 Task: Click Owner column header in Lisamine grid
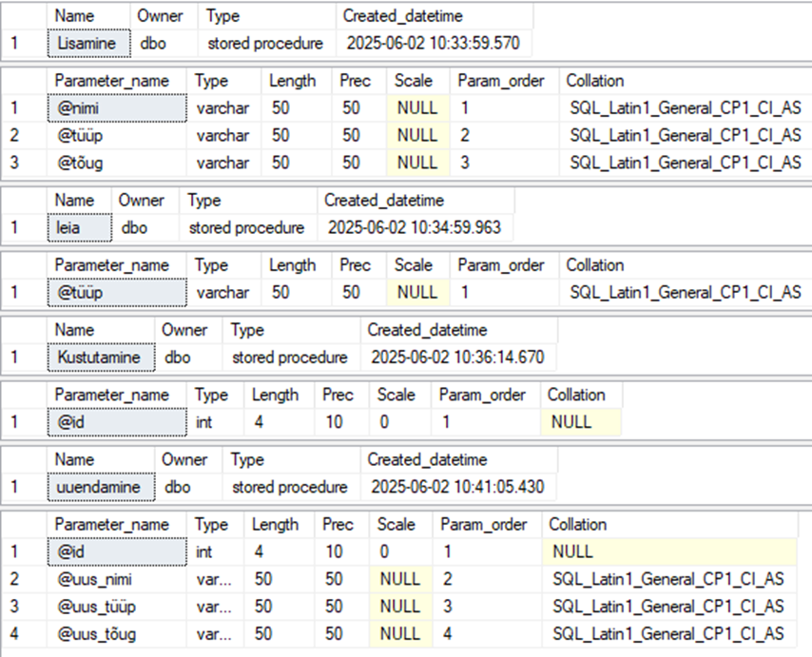(x=161, y=16)
